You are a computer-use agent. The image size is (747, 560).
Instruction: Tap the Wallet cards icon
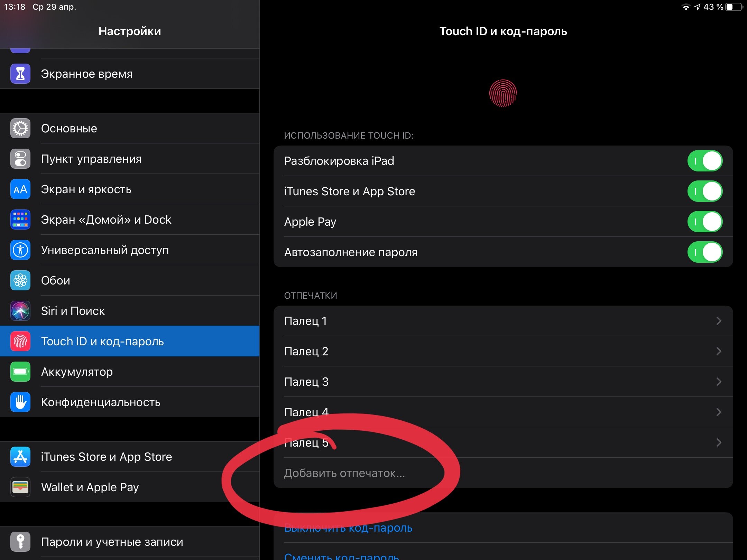20,487
